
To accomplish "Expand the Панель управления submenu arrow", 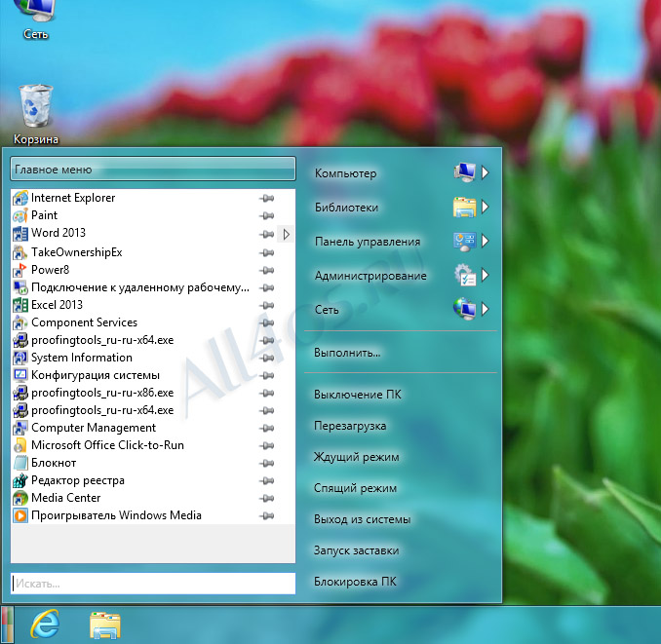I will click(486, 241).
